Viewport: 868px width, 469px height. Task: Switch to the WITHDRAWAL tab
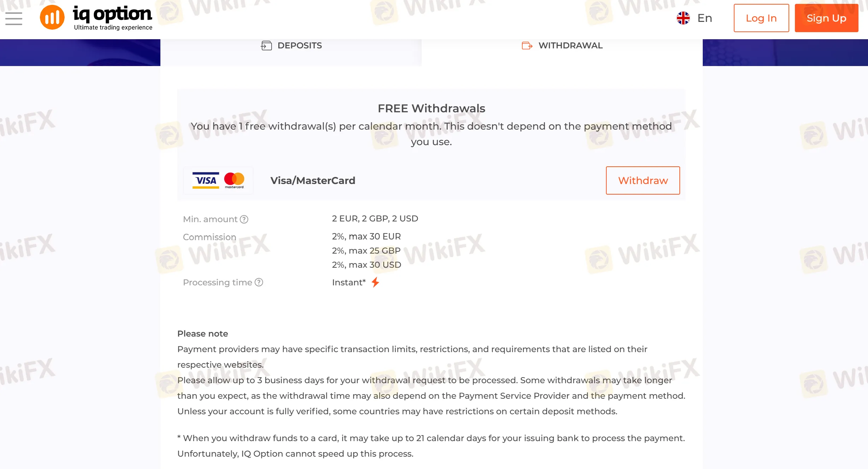pyautogui.click(x=562, y=46)
